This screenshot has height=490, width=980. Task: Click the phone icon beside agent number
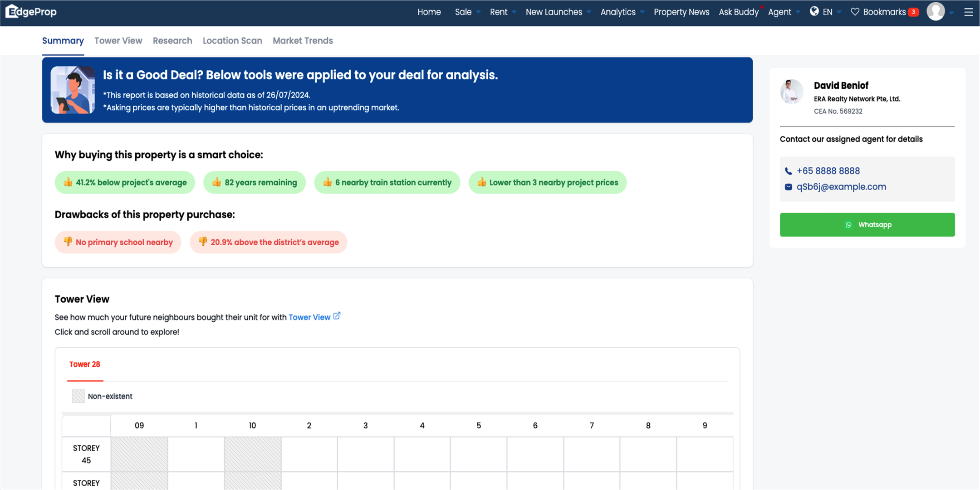pos(789,171)
